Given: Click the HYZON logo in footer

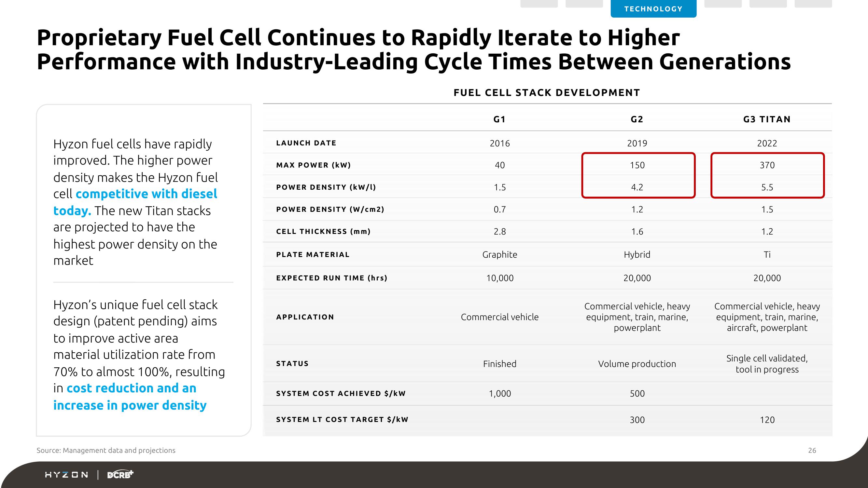Looking at the screenshot, I should (x=66, y=475).
